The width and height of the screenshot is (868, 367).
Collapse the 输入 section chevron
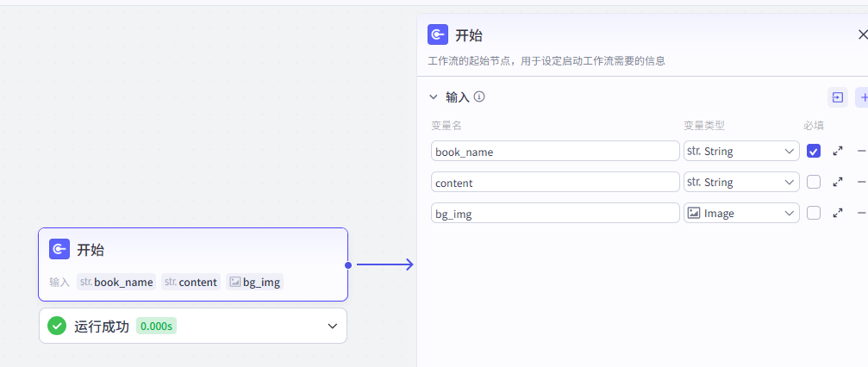pyautogui.click(x=434, y=97)
